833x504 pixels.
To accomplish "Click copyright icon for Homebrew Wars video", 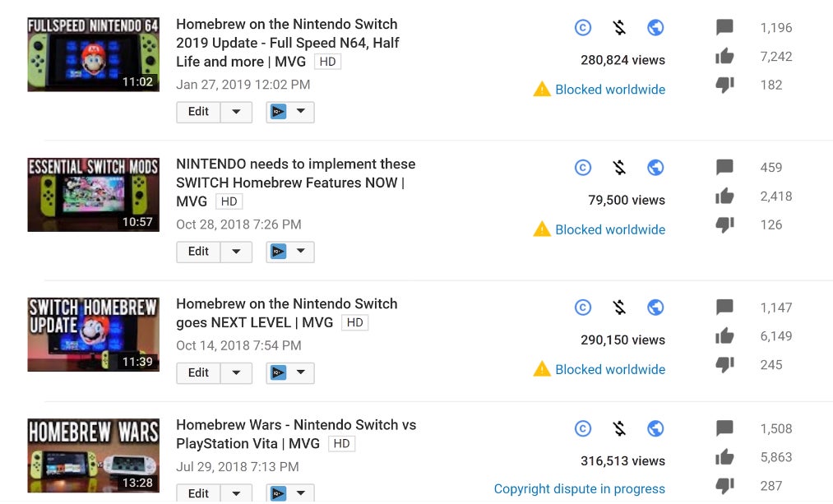I will point(582,428).
